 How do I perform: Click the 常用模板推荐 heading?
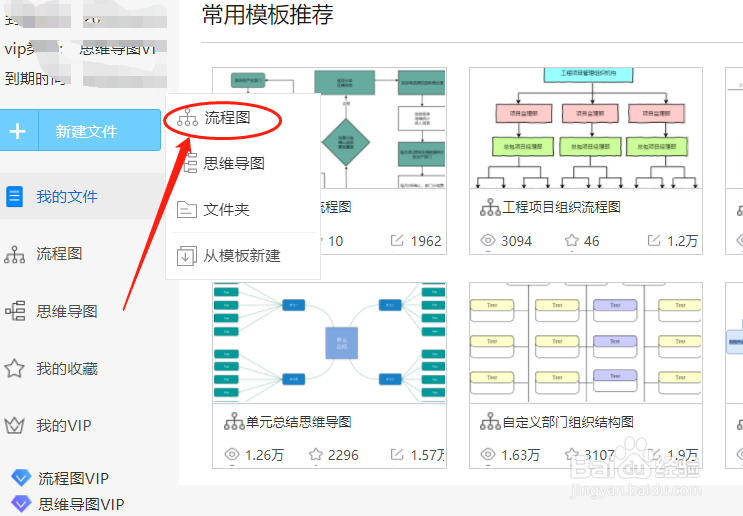268,14
